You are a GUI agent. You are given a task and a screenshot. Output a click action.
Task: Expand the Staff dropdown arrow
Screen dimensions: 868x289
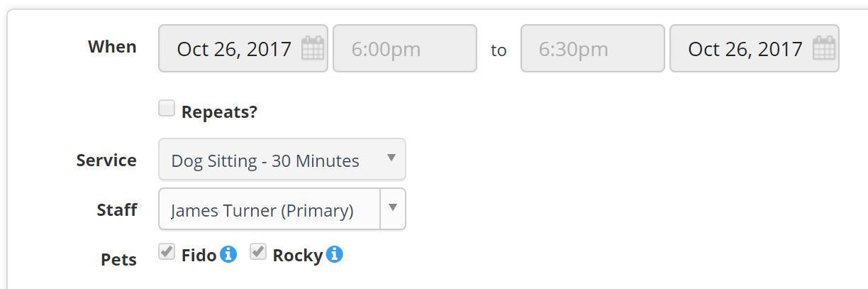tap(393, 209)
